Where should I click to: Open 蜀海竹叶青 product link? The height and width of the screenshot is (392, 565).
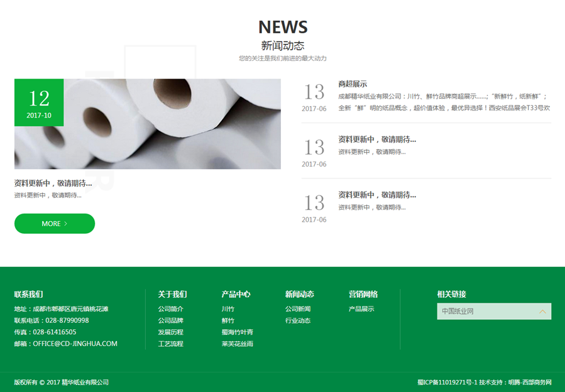pyautogui.click(x=237, y=332)
